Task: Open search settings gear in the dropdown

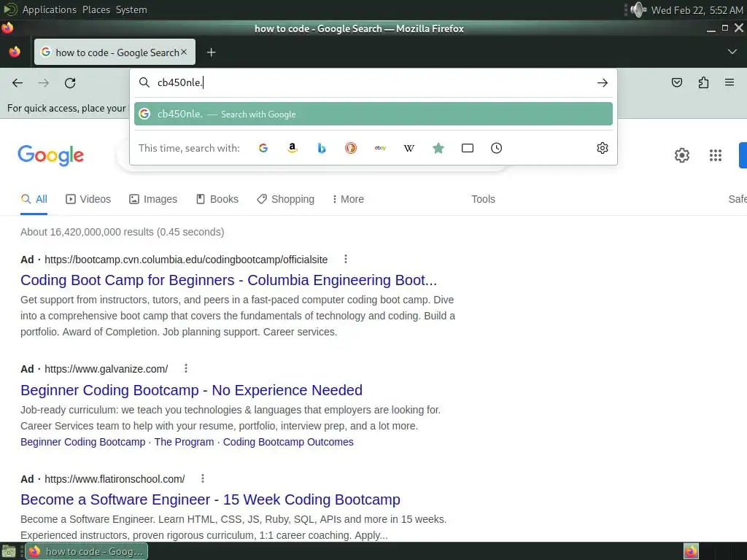Action: (x=602, y=148)
